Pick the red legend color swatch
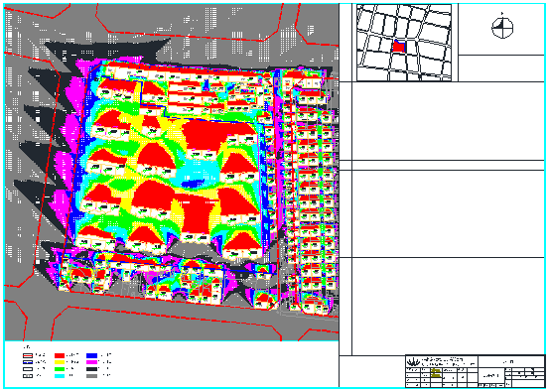 (x=60, y=355)
